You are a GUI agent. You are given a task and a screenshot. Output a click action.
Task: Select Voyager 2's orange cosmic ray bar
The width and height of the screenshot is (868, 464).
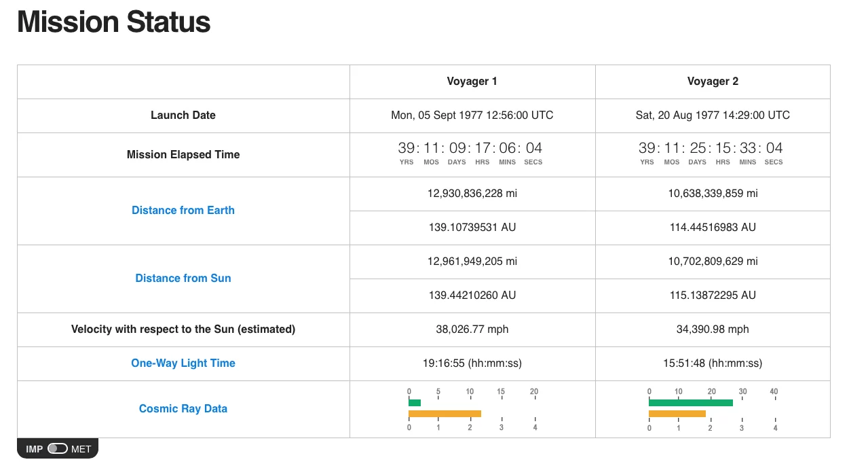(x=677, y=414)
